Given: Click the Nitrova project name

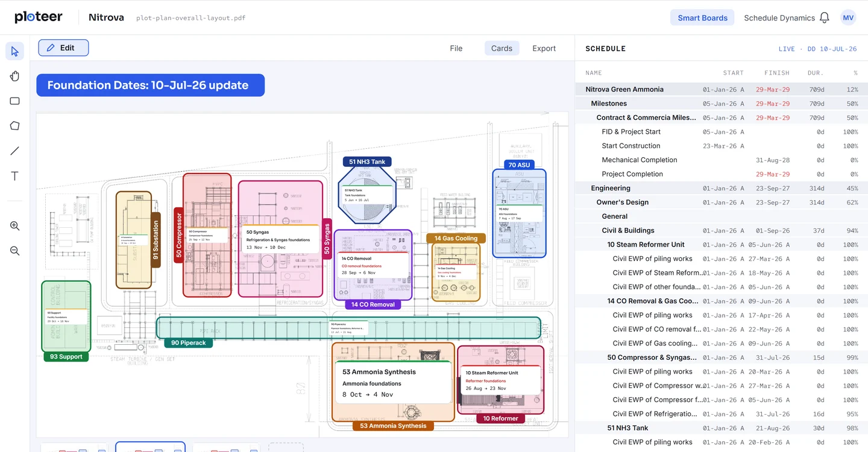Looking at the screenshot, I should pos(106,17).
